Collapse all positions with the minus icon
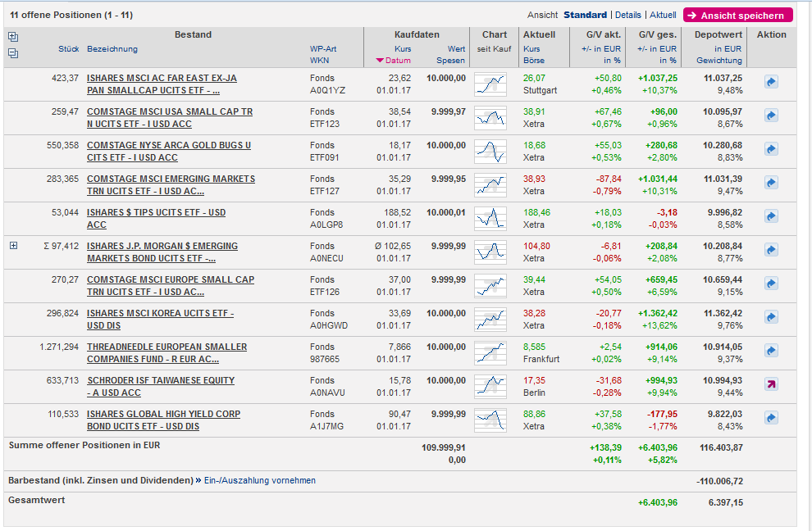812x531 pixels. pyautogui.click(x=12, y=53)
